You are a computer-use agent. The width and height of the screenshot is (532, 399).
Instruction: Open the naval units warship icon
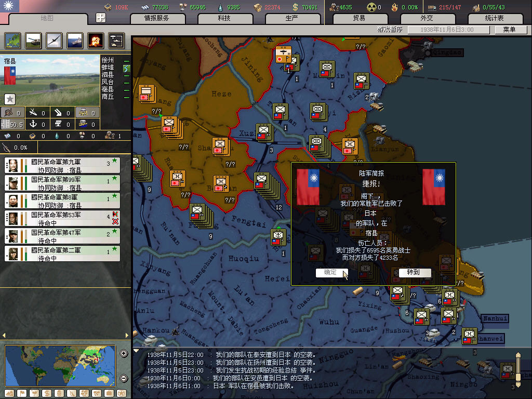tap(75, 41)
